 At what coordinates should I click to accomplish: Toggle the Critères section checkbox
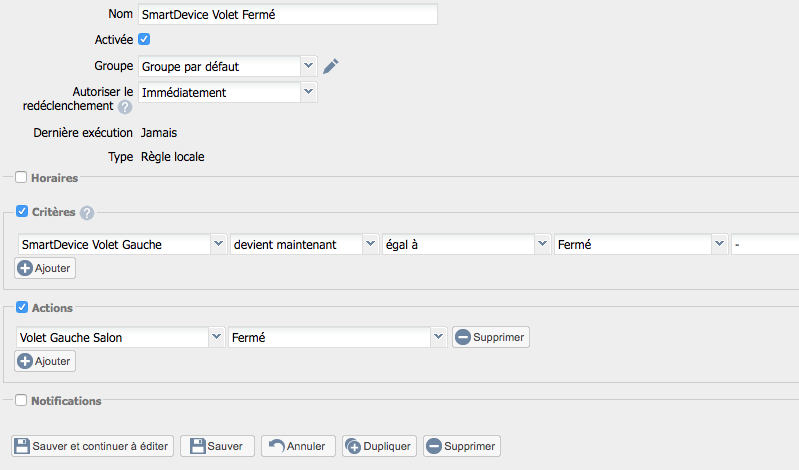point(21,212)
